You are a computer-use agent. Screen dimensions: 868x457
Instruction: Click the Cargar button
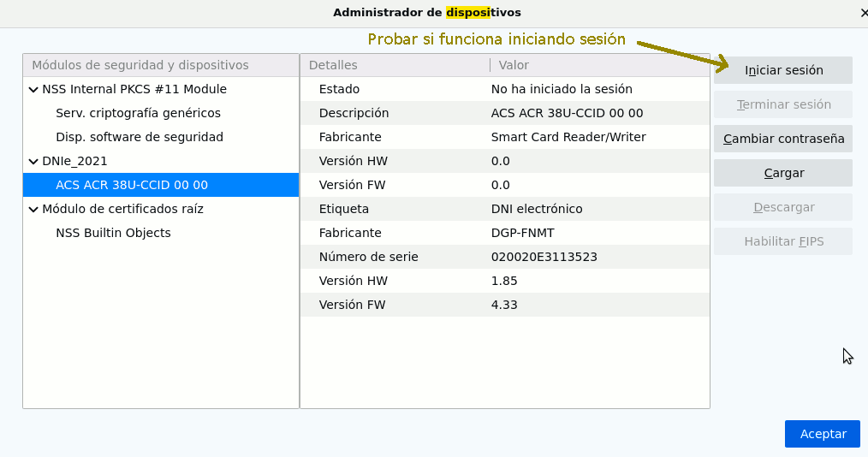coord(782,173)
